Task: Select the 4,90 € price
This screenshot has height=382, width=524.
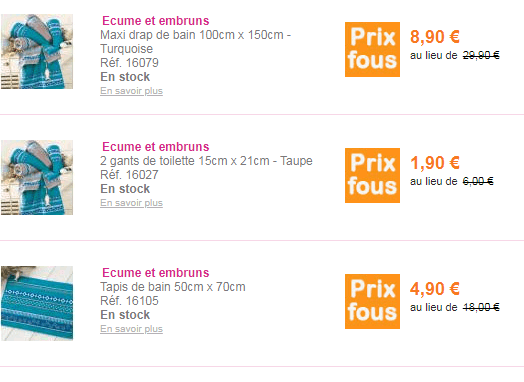Action: click(x=435, y=289)
